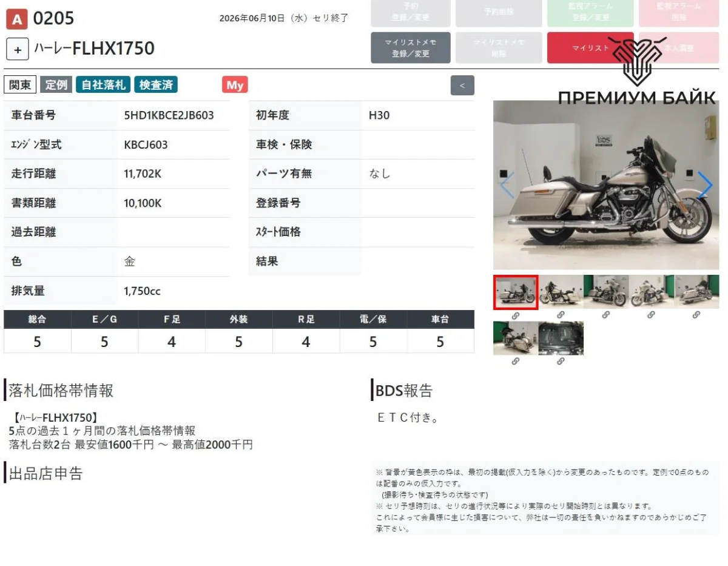Screen dimensions: 728x566
Task: Click the 電/保 score column header
Action: [373, 319]
